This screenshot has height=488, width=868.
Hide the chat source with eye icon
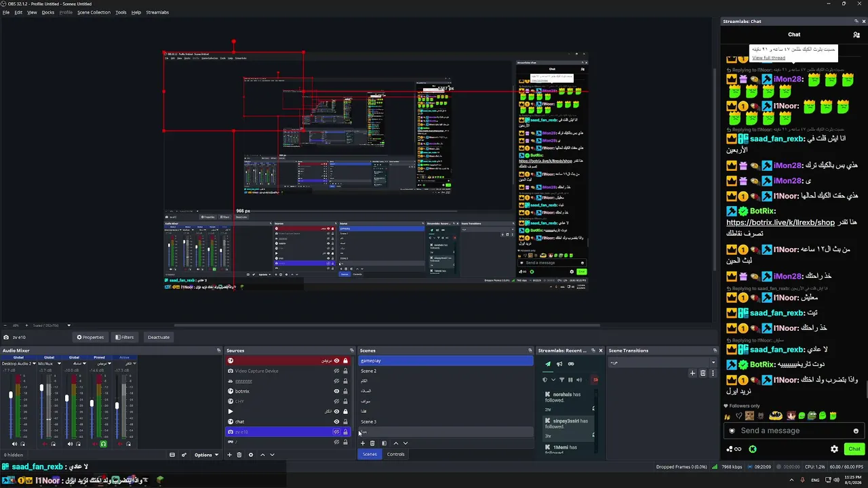tap(336, 422)
